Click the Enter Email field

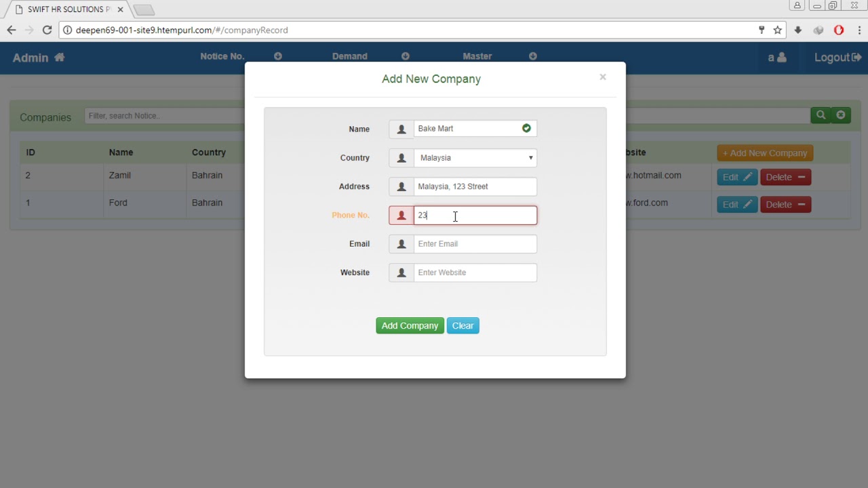coord(475,244)
